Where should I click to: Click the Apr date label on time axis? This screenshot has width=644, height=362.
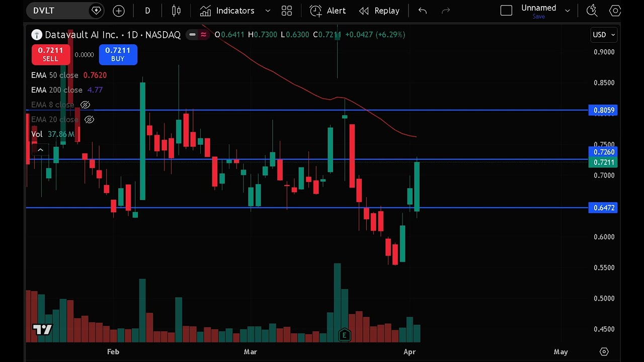[x=410, y=352]
